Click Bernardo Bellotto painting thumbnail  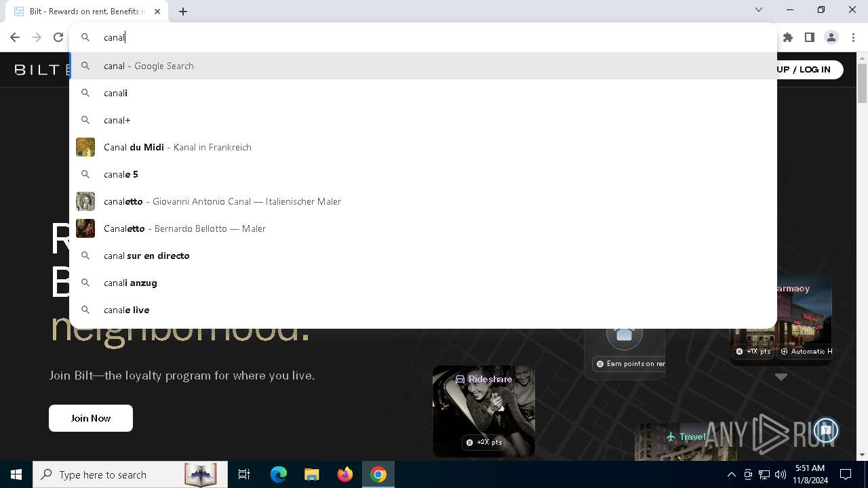(85, 228)
